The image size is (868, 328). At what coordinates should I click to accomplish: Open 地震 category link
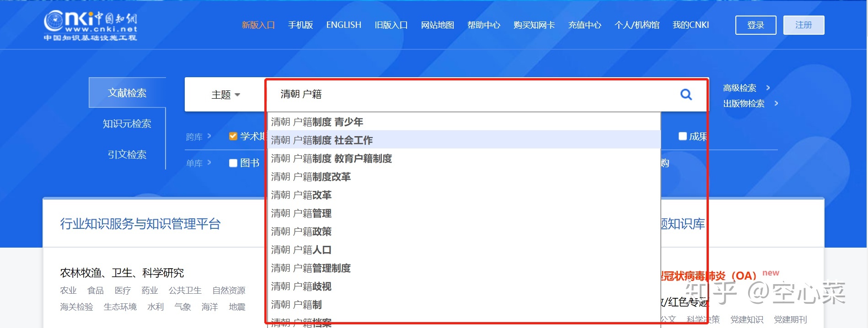coord(237,307)
